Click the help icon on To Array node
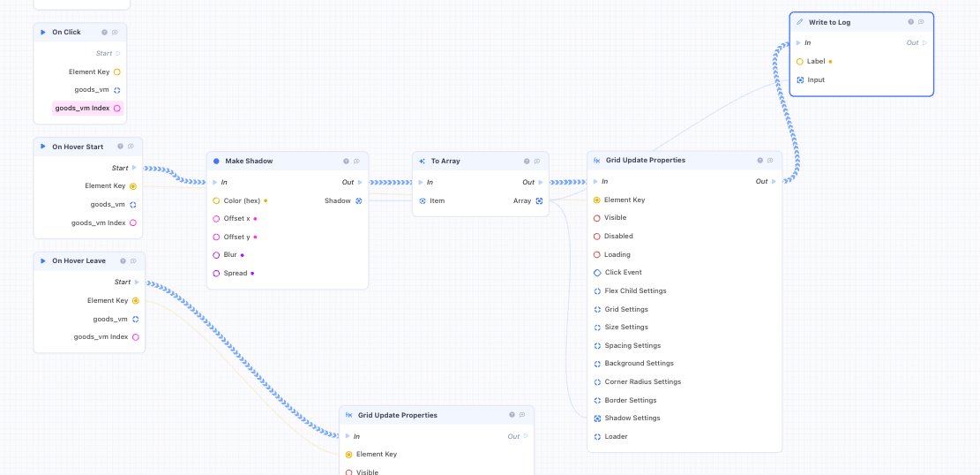Screen dimensions: 980x475 [x=527, y=161]
